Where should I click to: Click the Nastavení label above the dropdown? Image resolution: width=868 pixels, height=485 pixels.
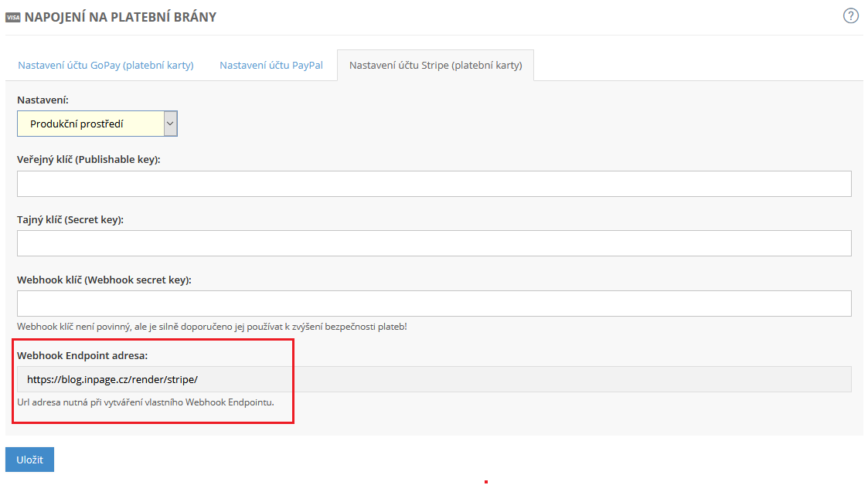point(43,100)
